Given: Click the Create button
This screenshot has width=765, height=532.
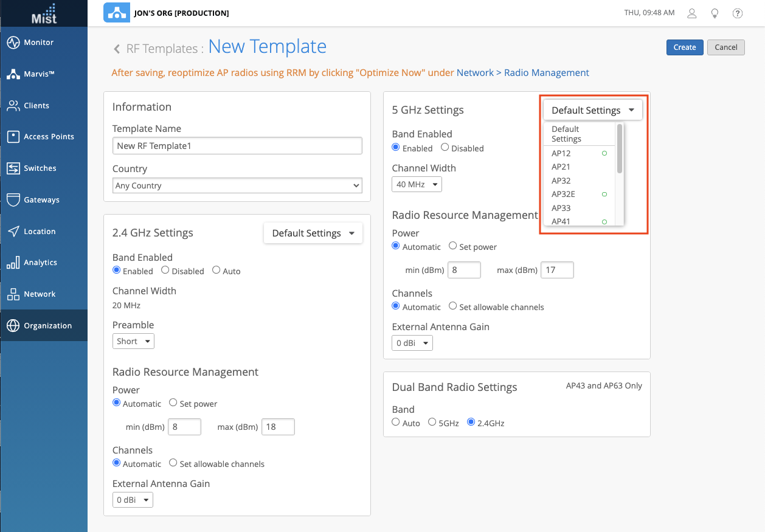Looking at the screenshot, I should point(685,47).
